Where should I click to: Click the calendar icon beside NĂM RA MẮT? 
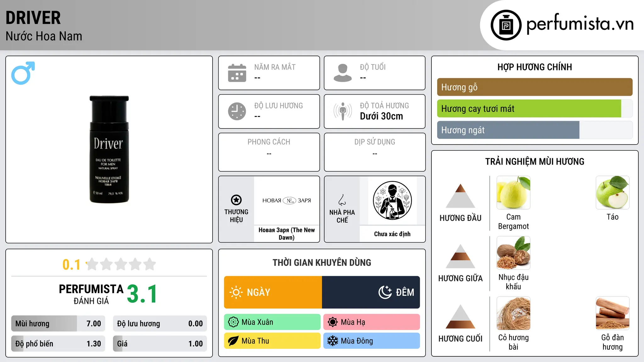[x=237, y=73]
